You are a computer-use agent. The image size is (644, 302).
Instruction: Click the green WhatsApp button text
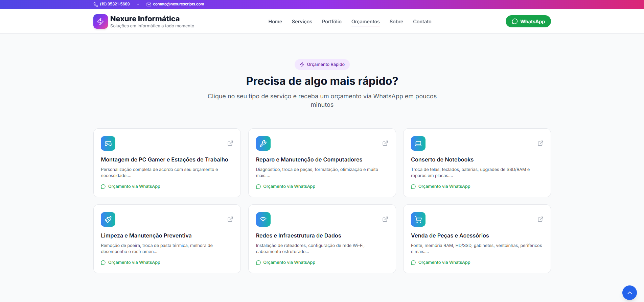(x=532, y=22)
